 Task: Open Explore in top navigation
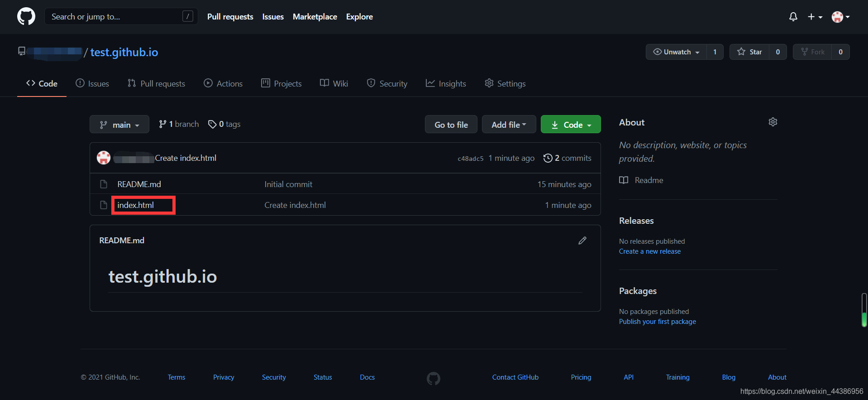(x=359, y=17)
